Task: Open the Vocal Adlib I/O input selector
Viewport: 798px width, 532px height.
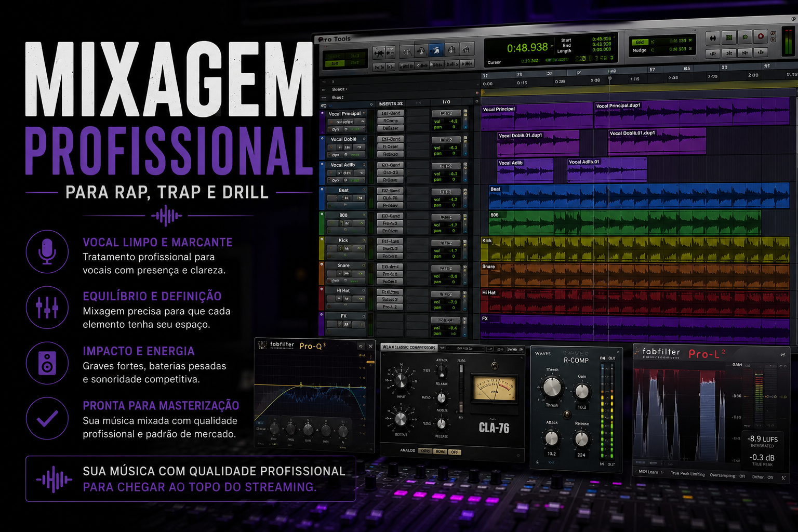Action: 446,166
